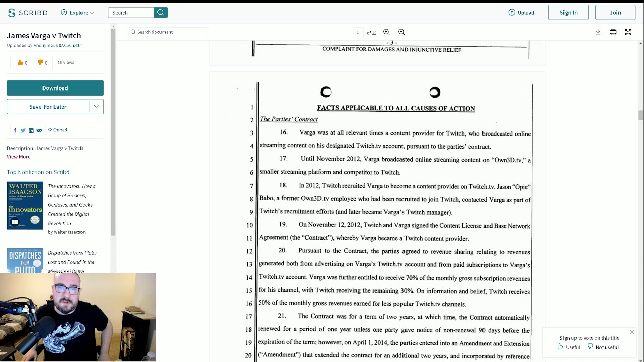Open Dispatches from Pluto title link
Viewport: 644px width, 362px height.
(x=72, y=261)
